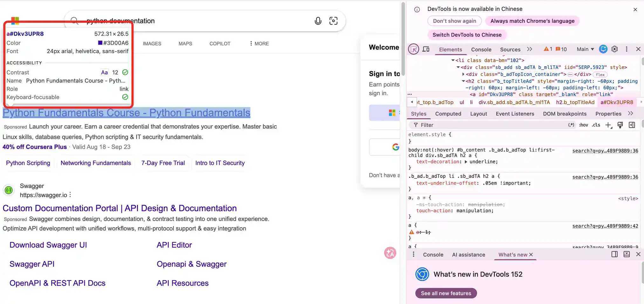644x304 pixels.
Task: Click the warning icon in the a rule
Action: click(412, 232)
